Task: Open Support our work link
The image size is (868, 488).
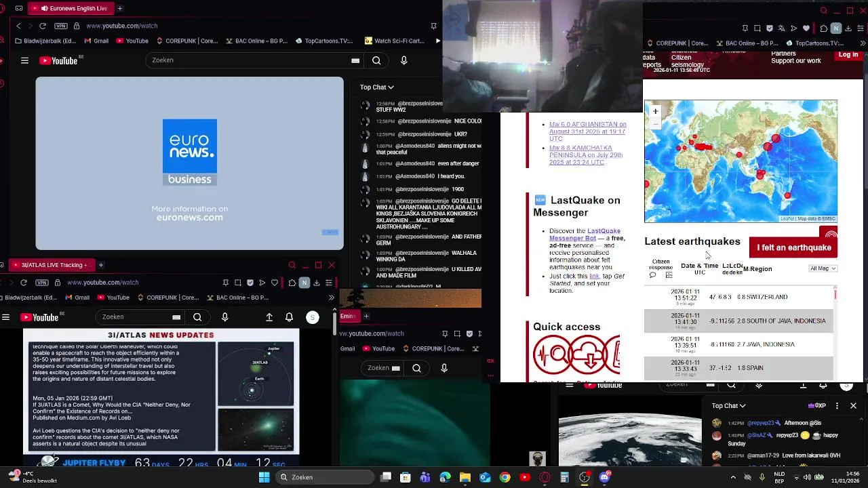Action: (x=795, y=61)
